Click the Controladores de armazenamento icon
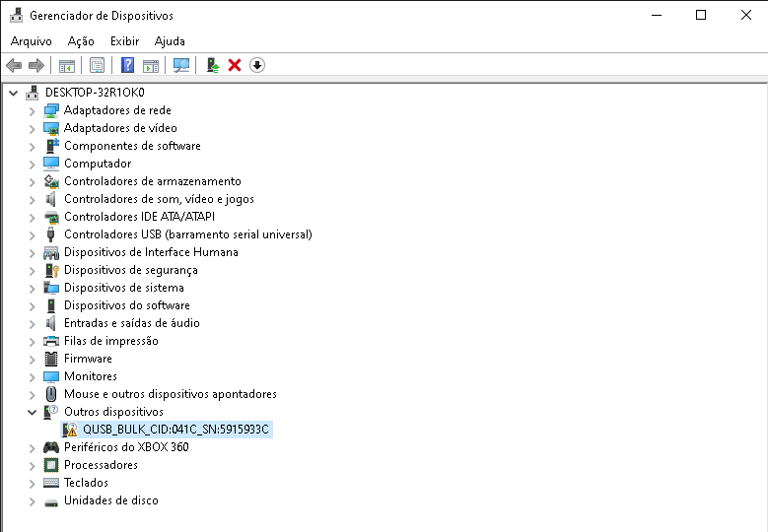Image resolution: width=768 pixels, height=532 pixels. 51,181
